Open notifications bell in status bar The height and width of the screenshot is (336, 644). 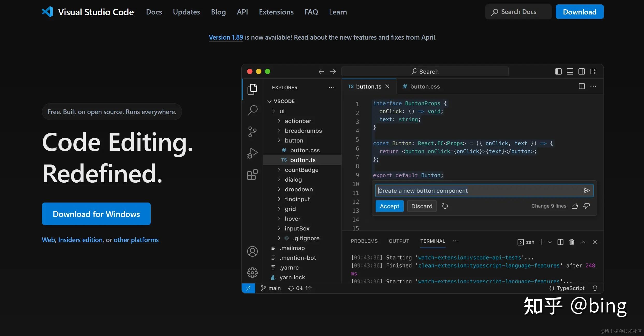click(x=595, y=288)
